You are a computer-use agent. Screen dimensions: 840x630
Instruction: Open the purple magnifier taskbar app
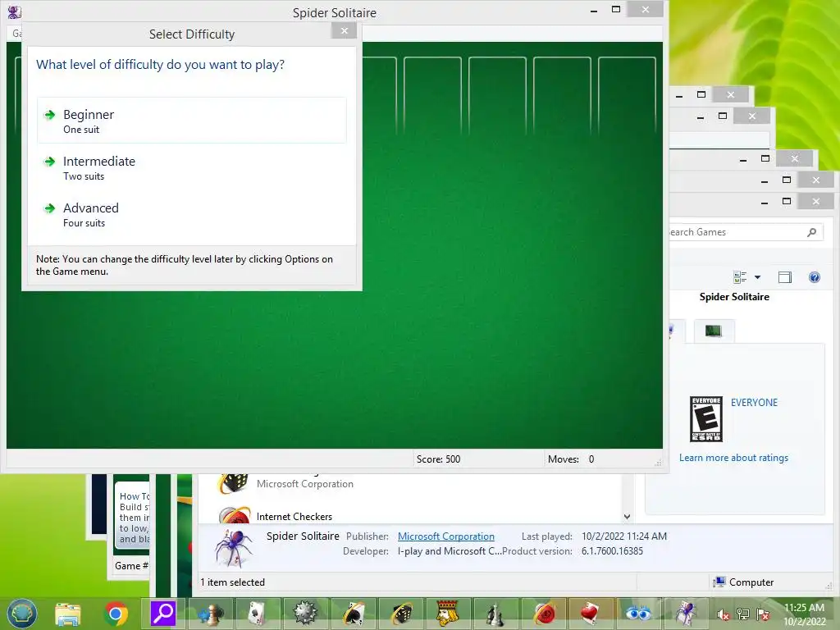pyautogui.click(x=163, y=614)
